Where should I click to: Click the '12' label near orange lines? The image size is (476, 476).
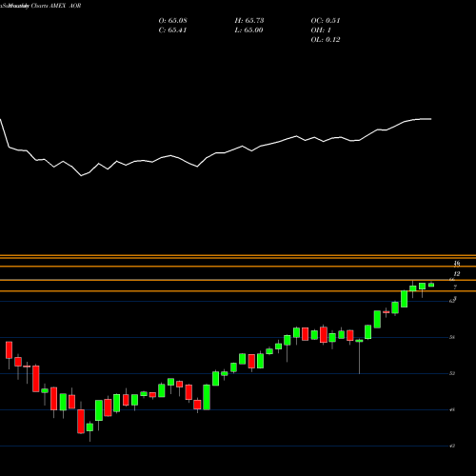click(x=457, y=273)
